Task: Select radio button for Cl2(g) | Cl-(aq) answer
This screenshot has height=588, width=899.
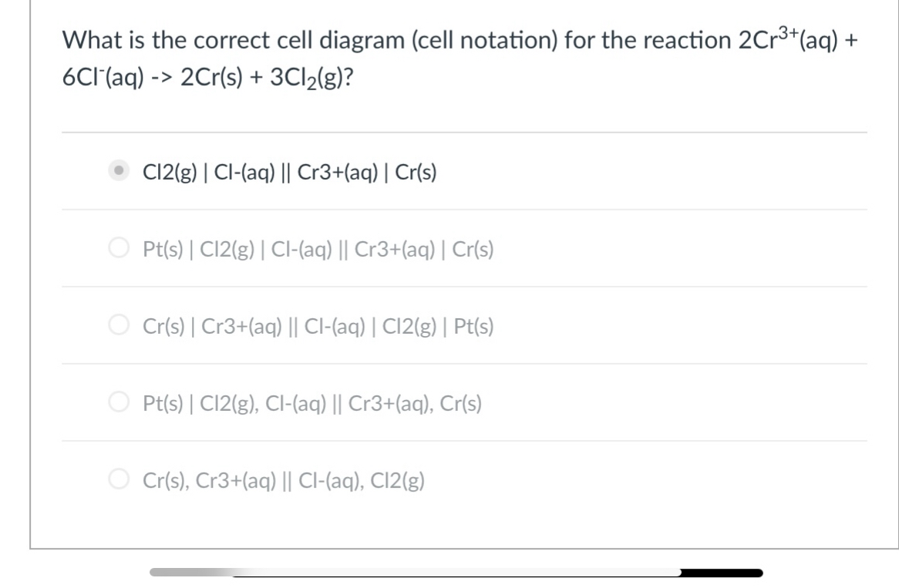Action: 119,170
